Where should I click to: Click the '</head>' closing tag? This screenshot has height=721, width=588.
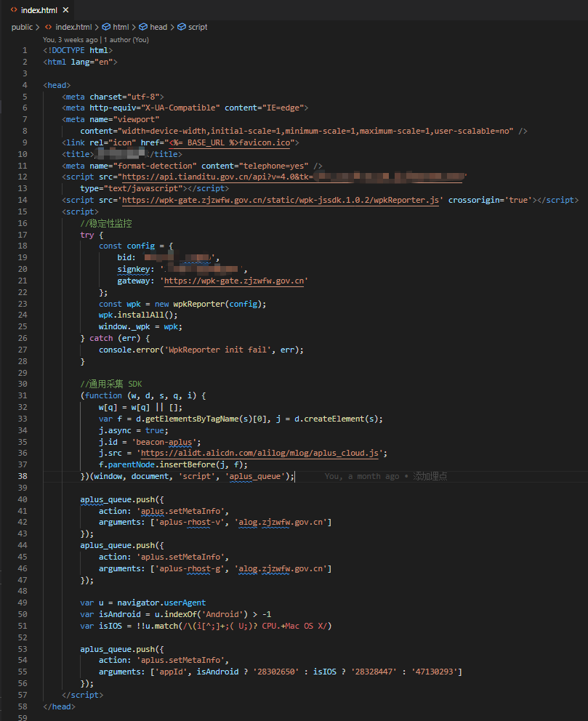pyautogui.click(x=60, y=706)
